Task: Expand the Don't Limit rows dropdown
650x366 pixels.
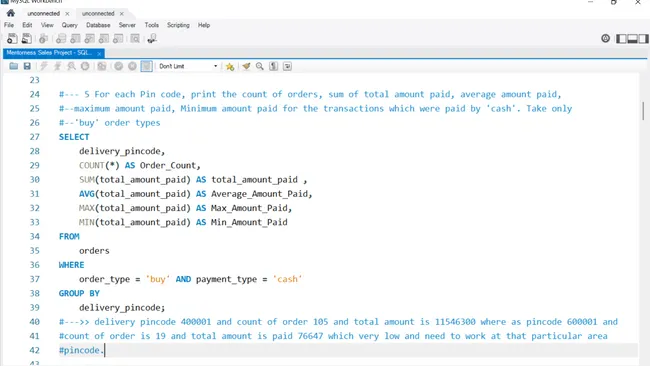Action: 188,66
